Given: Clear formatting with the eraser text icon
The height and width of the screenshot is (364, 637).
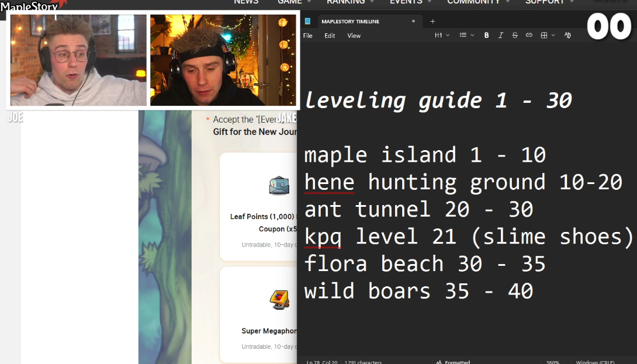Looking at the screenshot, I should point(567,35).
